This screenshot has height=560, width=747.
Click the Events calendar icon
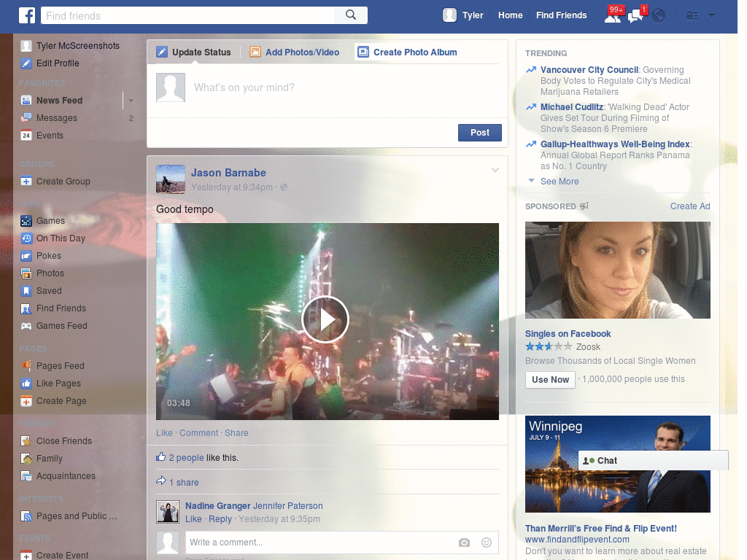tap(26, 136)
